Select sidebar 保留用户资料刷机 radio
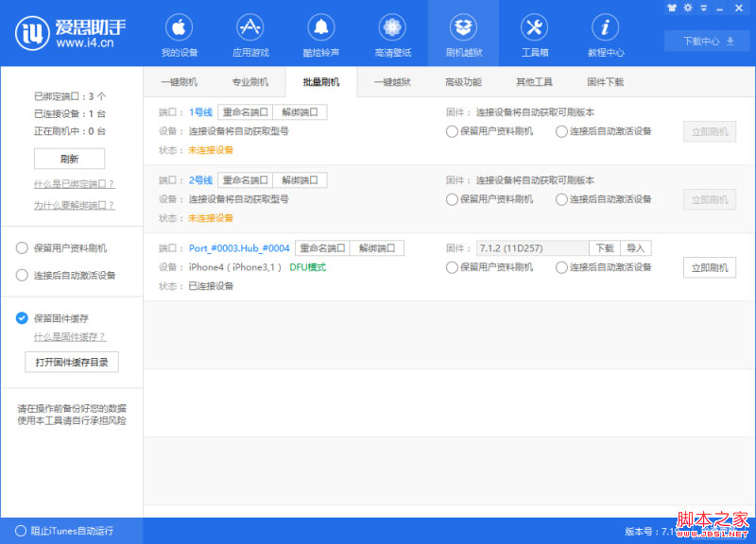The width and height of the screenshot is (756, 544). (x=22, y=248)
